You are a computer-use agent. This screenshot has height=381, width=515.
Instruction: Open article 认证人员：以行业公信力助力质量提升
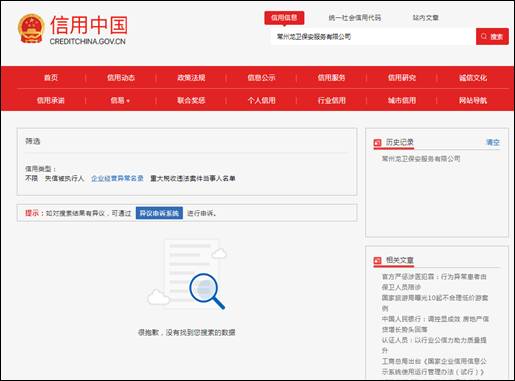(x=434, y=345)
